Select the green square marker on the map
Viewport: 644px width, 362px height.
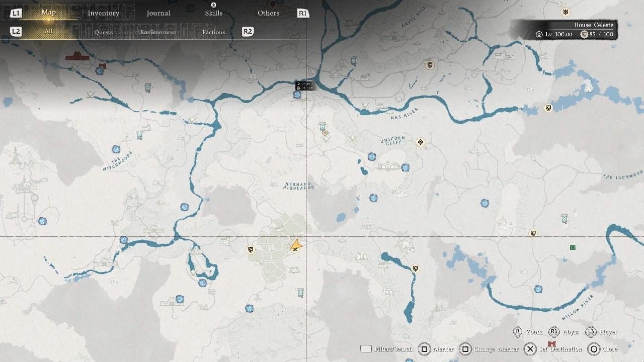[x=573, y=247]
